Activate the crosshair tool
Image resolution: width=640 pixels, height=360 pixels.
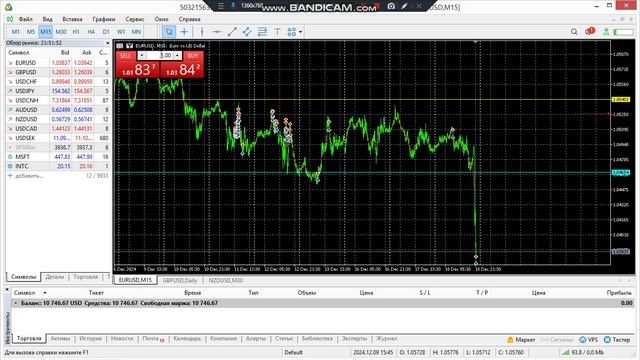coord(184,31)
